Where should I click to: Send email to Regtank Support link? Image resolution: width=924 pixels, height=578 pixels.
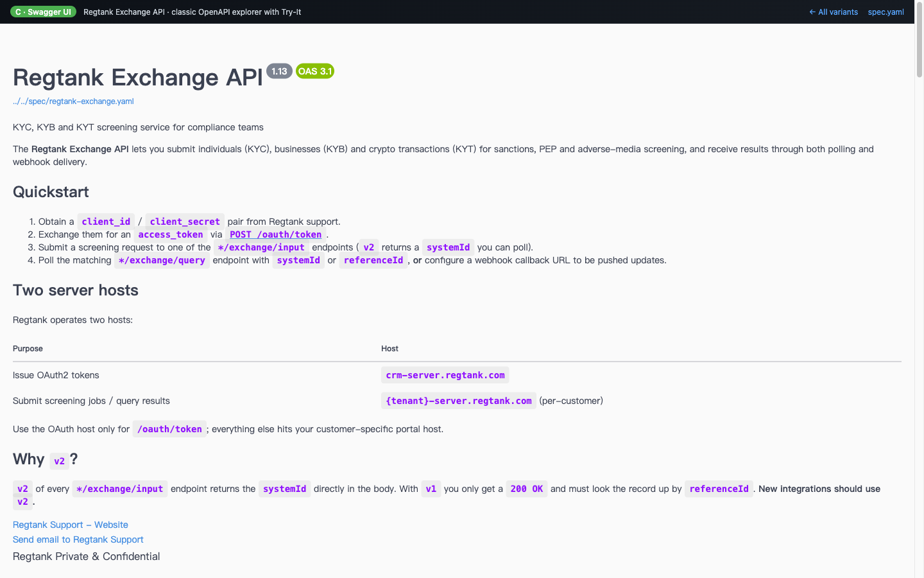[x=78, y=539]
